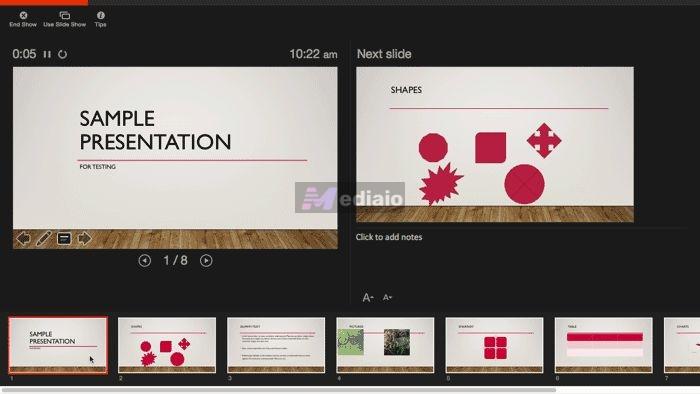Reset the timer with the restart icon
Image resolution: width=700 pixels, height=394 pixels.
point(62,54)
